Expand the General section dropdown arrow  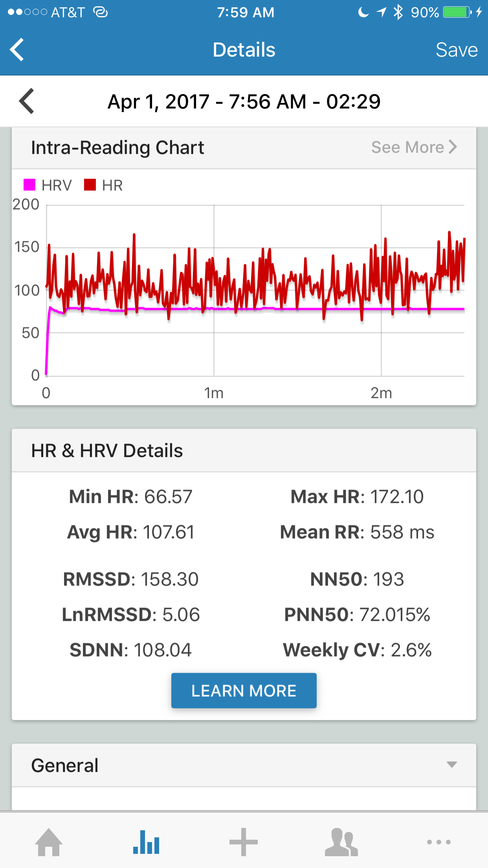pyautogui.click(x=452, y=765)
